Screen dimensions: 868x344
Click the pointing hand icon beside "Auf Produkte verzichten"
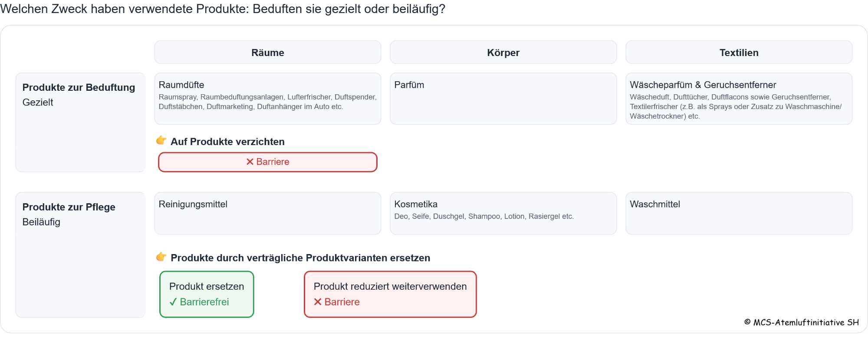(161, 140)
